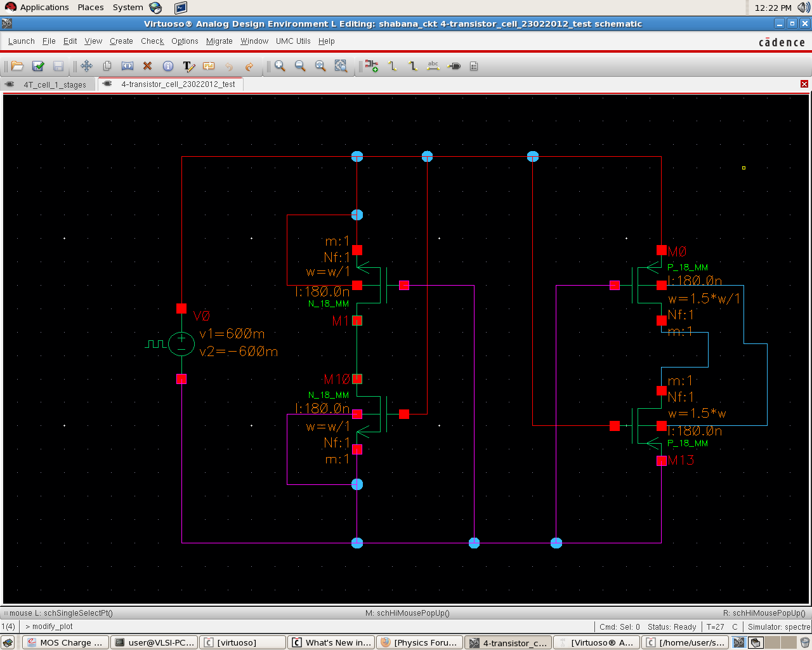This screenshot has width=812, height=650.
Task: Switch to the MOS Charge taskbar window
Action: point(66,642)
